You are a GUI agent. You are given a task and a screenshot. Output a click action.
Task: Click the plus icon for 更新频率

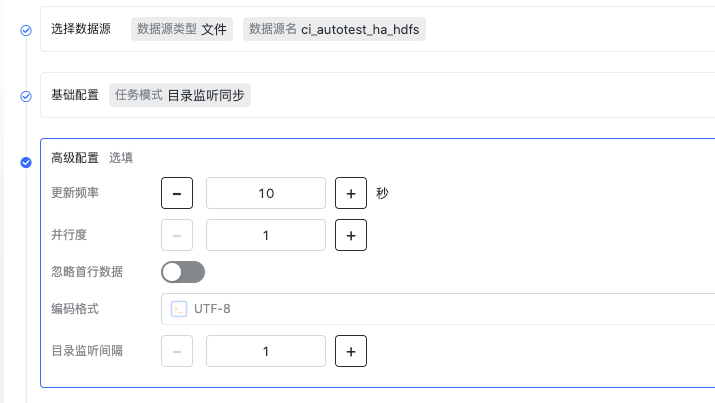point(351,193)
